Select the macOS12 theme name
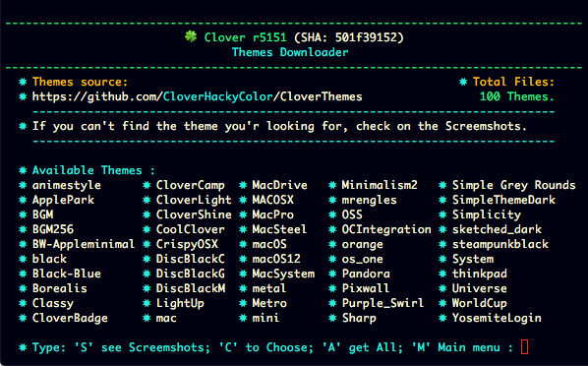The width and height of the screenshot is (588, 366). pos(276,259)
